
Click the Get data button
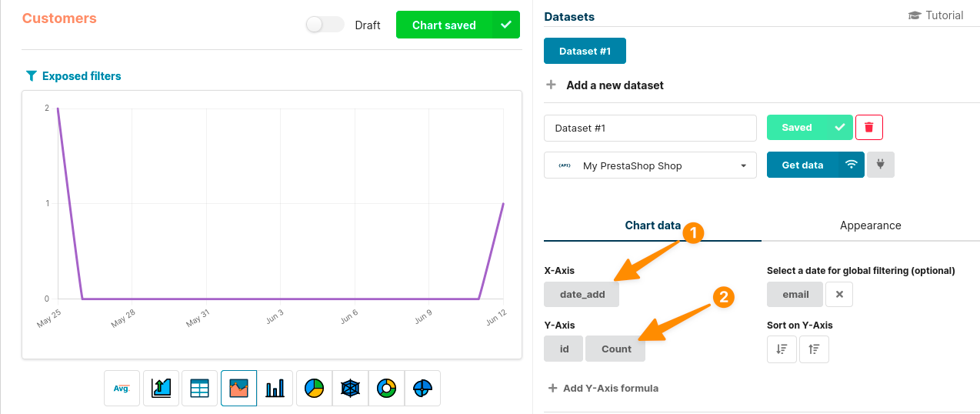(x=802, y=165)
